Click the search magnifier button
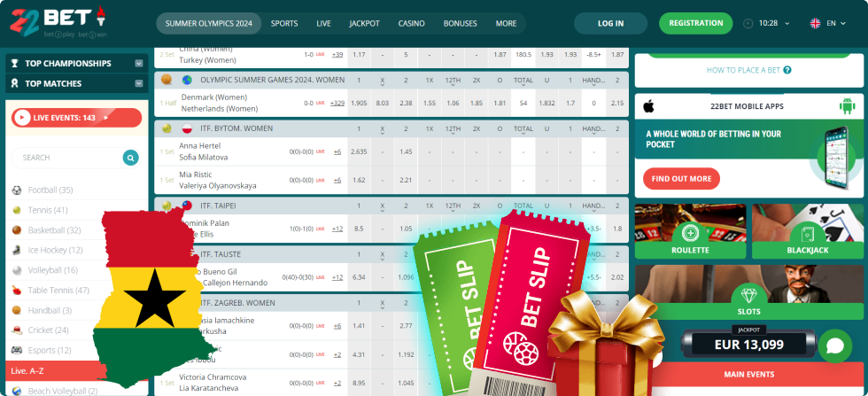868x396 pixels. click(131, 158)
